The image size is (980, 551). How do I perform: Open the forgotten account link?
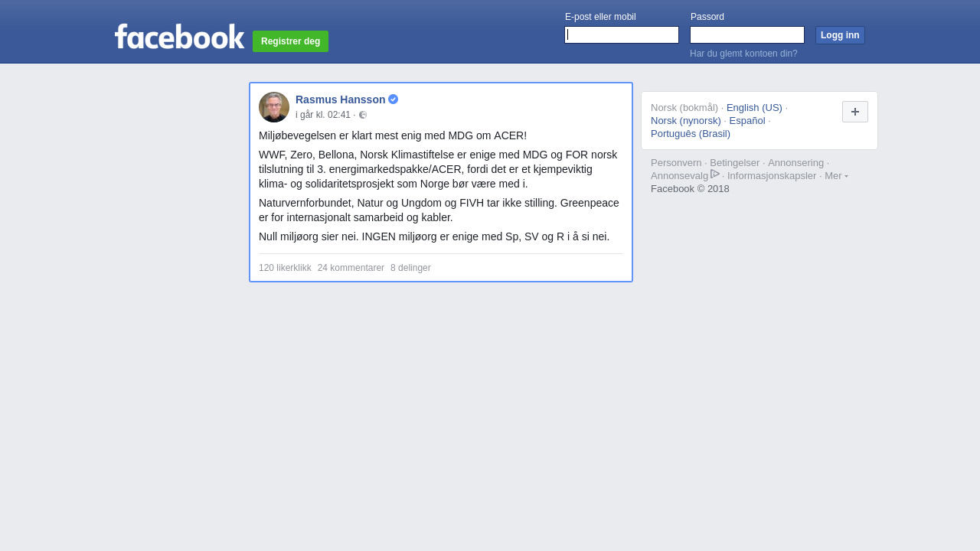743,54
